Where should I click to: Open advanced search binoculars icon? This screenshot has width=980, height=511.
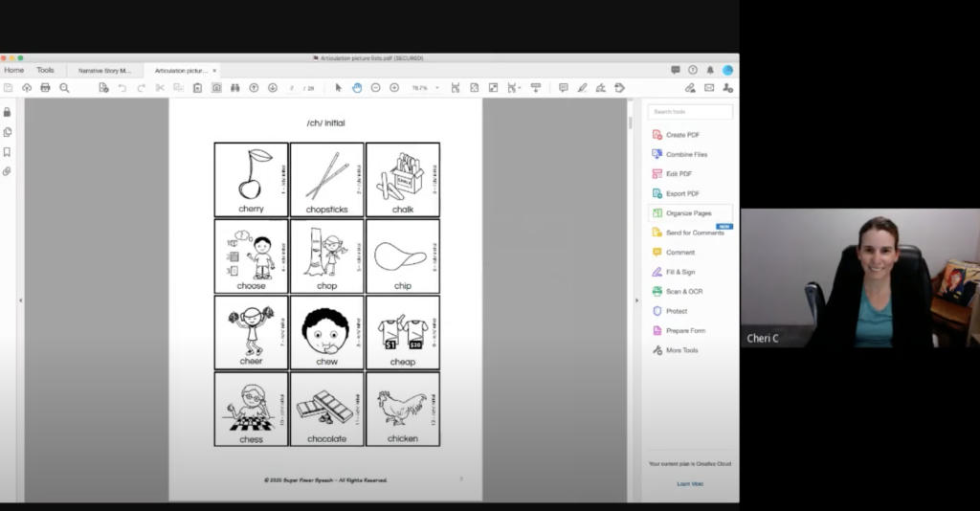pos(235,88)
